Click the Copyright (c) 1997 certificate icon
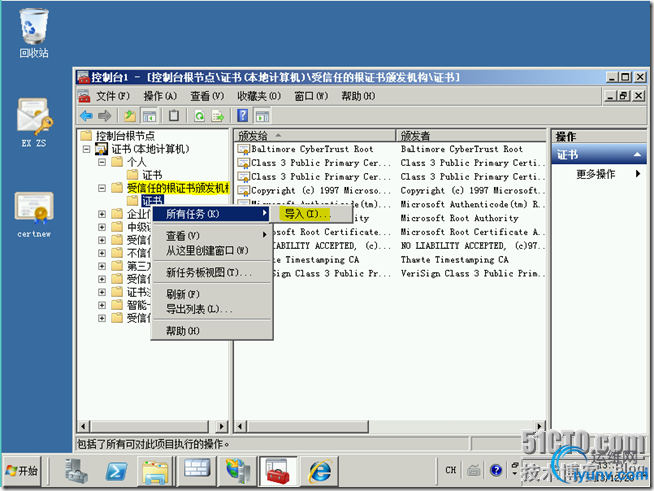Viewport: 654px width, 491px height. point(244,191)
